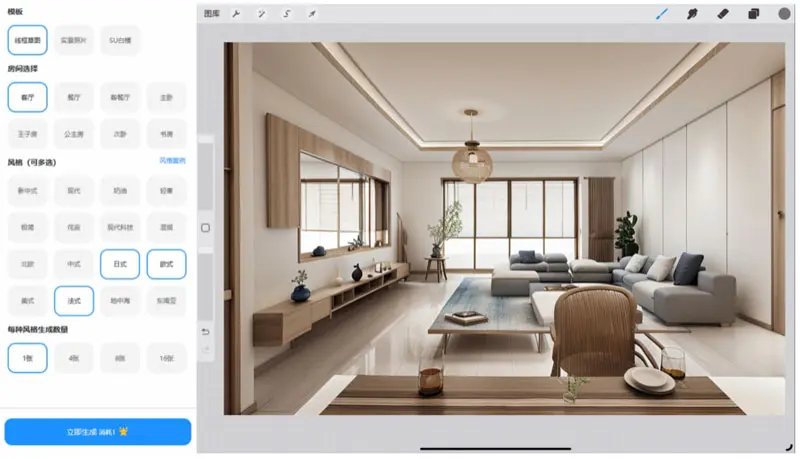Toggle the 日式 style option
This screenshot has width=800, height=459.
pyautogui.click(x=120, y=264)
